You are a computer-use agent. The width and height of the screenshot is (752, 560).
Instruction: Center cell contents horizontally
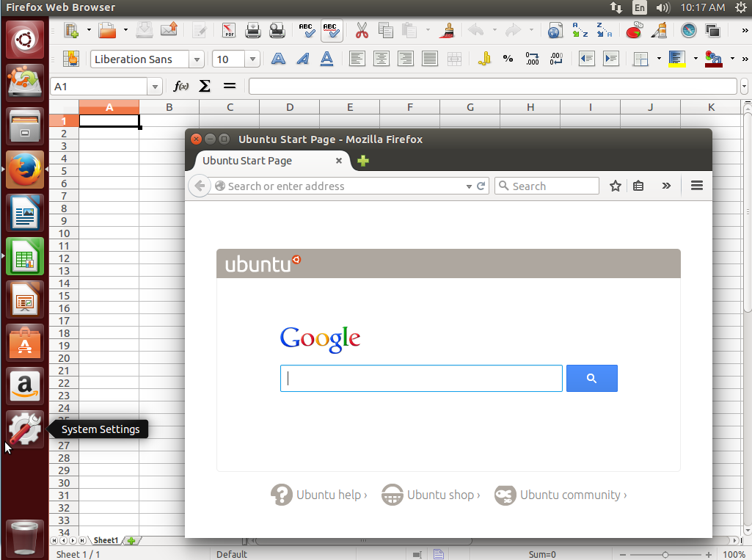point(382,59)
